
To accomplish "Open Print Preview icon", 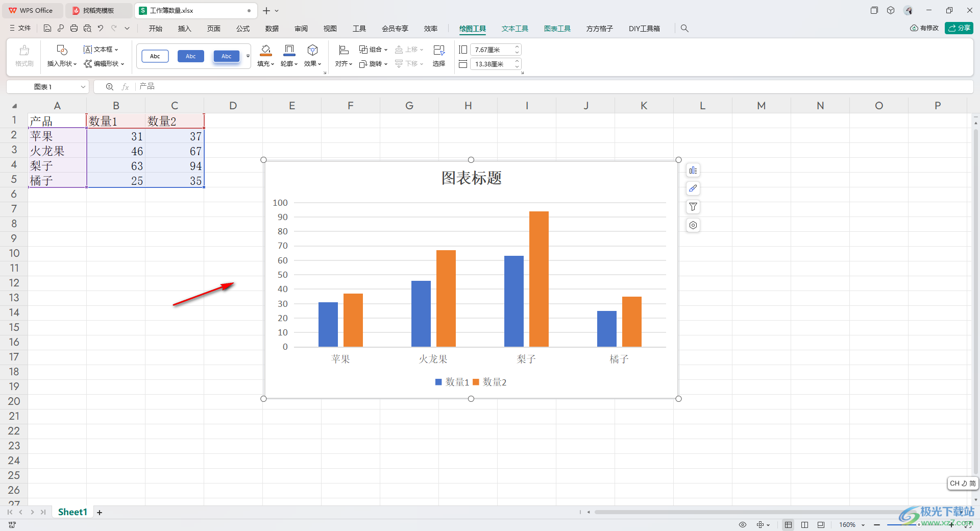I will [x=87, y=28].
